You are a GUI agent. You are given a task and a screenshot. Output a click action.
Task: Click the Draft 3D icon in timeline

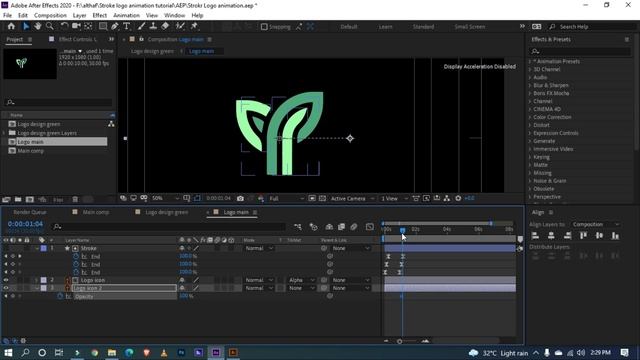click(x=313, y=227)
